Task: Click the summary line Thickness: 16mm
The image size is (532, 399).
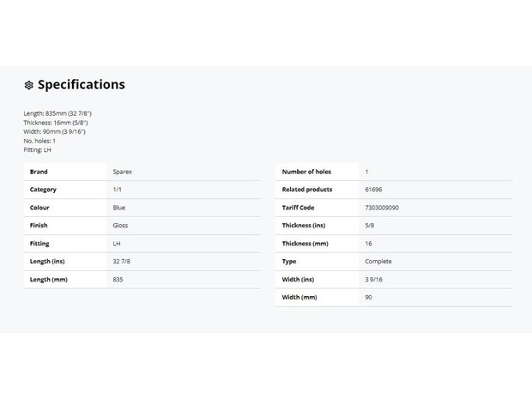Action: point(56,123)
